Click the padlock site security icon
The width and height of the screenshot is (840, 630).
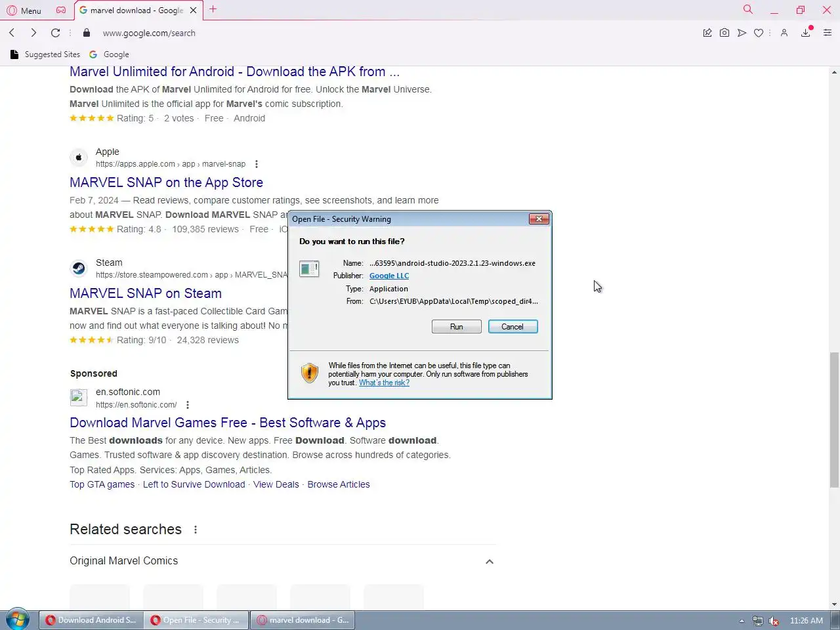click(86, 33)
